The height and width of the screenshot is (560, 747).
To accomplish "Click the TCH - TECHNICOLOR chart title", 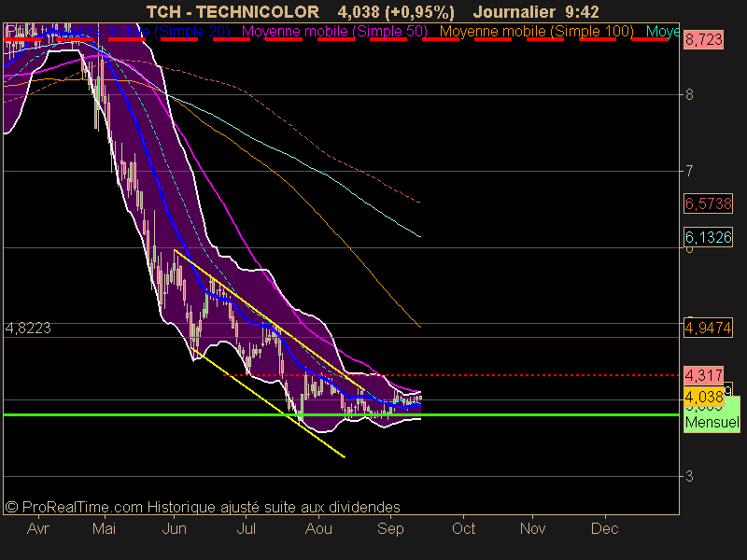I will [233, 11].
